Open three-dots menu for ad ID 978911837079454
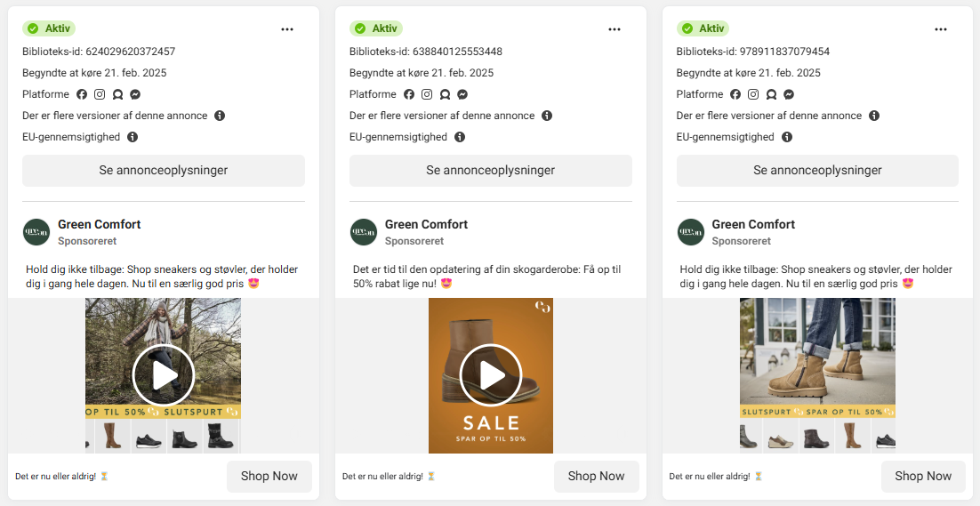980x506 pixels. coord(941,29)
